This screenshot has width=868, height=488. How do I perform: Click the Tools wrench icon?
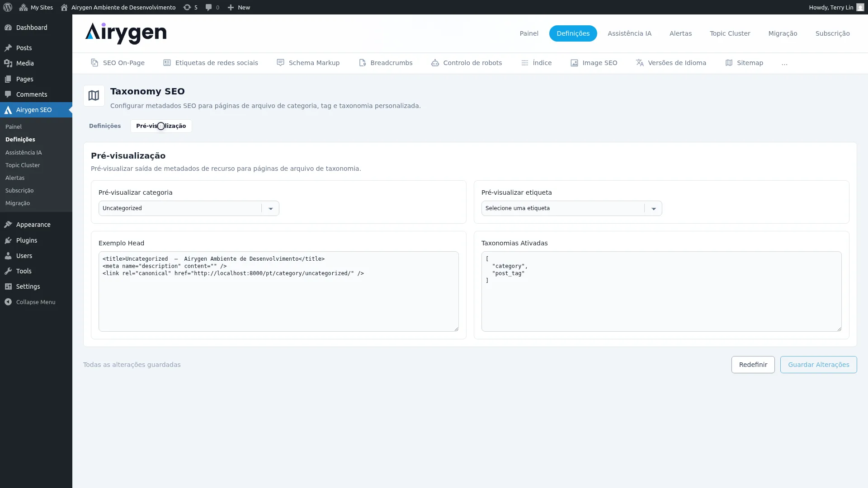pyautogui.click(x=8, y=271)
